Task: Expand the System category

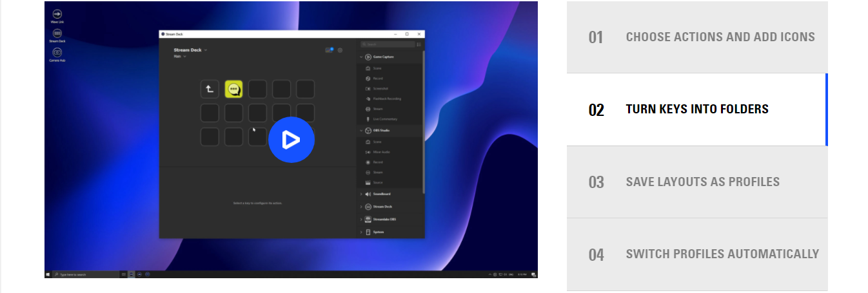Action: [360, 232]
